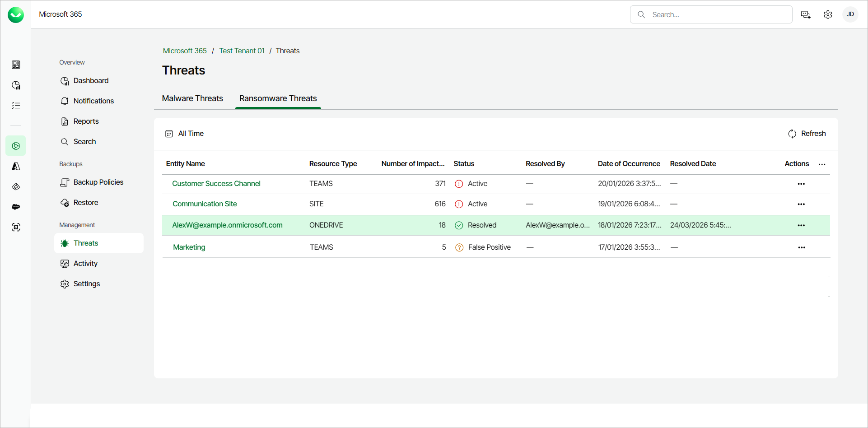
Task: Select the checklist icon in the left rail
Action: pos(16,105)
